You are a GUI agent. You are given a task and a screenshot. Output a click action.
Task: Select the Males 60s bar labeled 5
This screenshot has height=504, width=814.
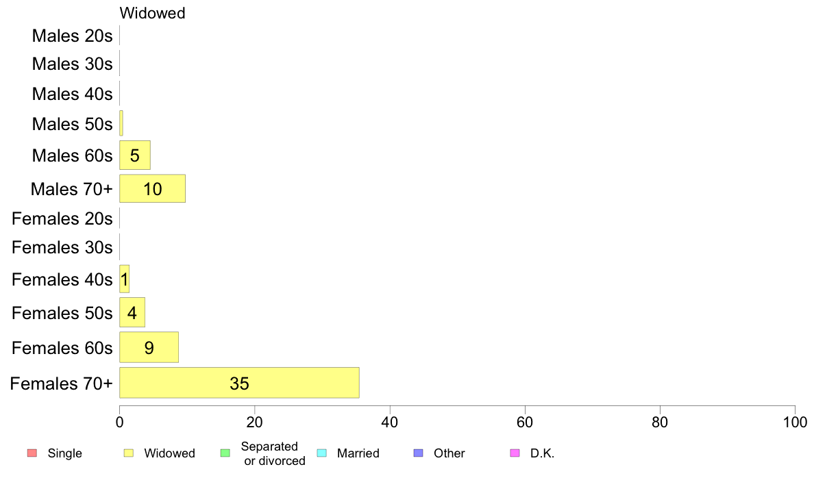point(135,155)
